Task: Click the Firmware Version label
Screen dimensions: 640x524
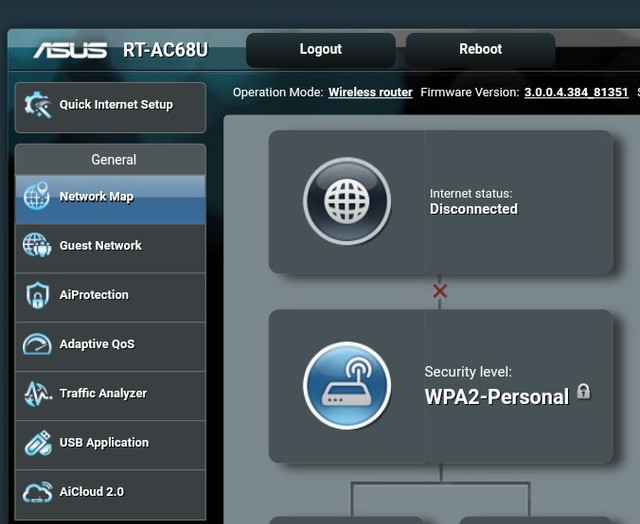Action: [x=470, y=92]
